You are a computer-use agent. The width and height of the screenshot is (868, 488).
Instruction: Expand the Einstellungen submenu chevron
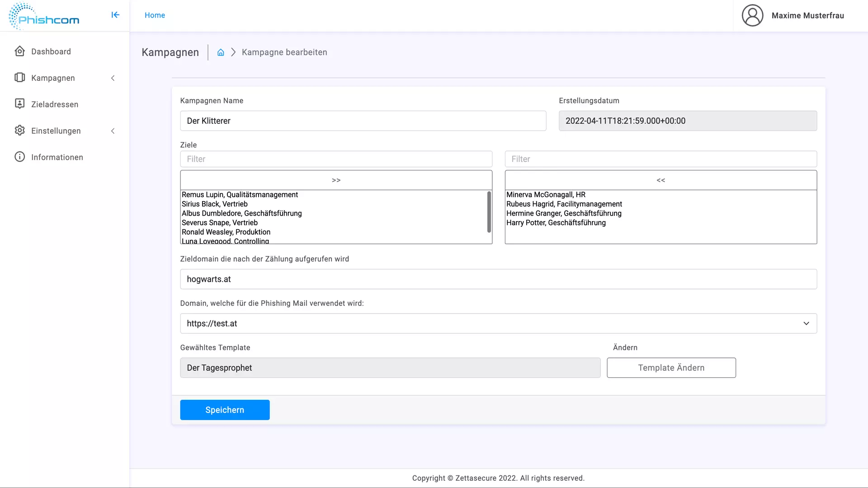[113, 131]
